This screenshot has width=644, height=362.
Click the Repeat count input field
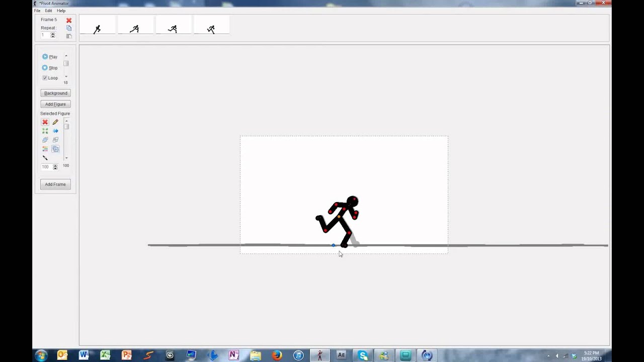[45, 36]
